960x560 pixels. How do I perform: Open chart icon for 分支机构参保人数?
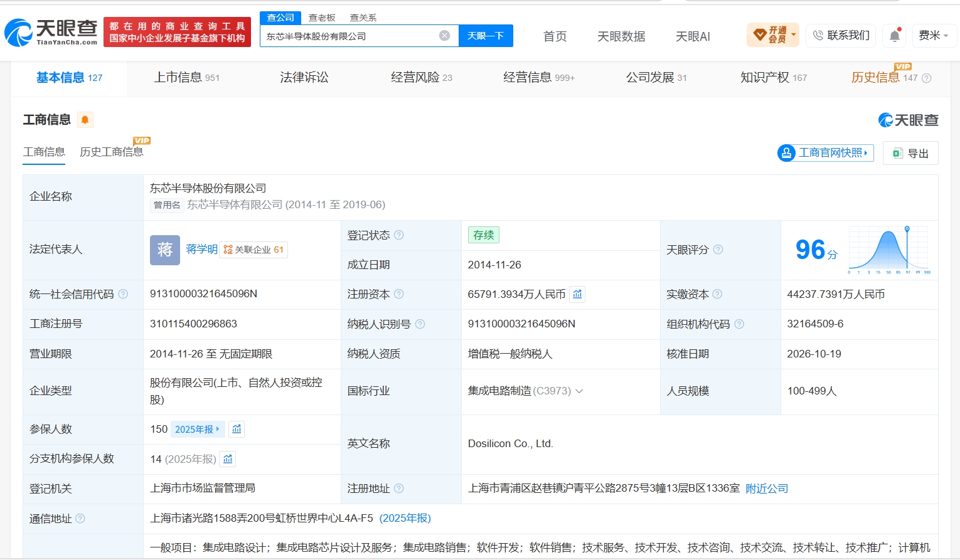coord(228,459)
